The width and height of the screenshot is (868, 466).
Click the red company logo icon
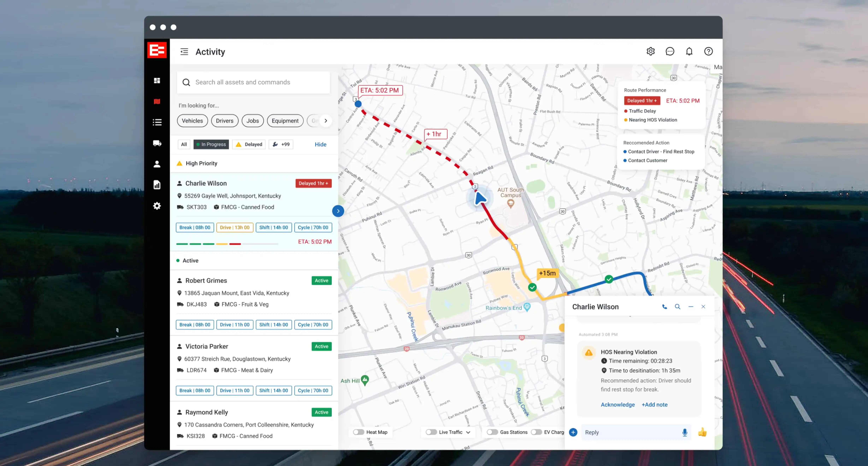(157, 50)
